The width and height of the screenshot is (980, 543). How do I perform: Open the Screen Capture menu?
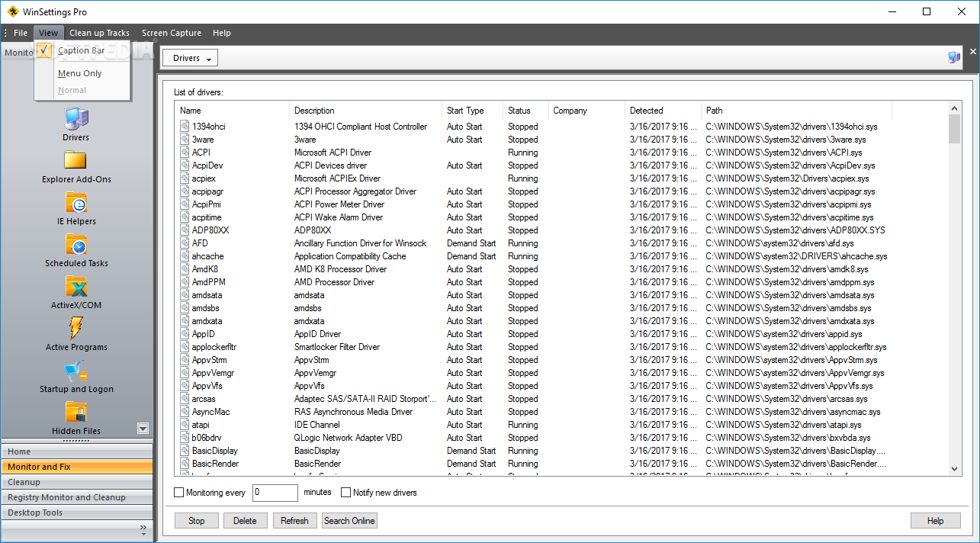[x=172, y=33]
